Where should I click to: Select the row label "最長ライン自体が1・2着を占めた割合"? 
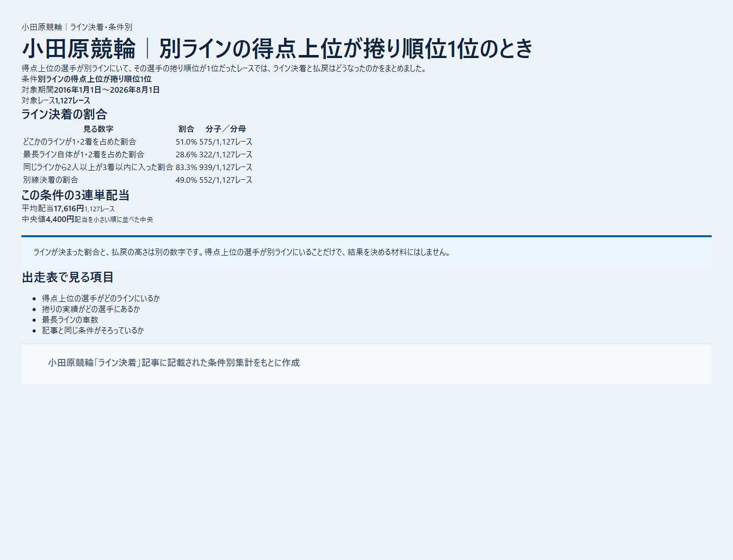click(84, 155)
